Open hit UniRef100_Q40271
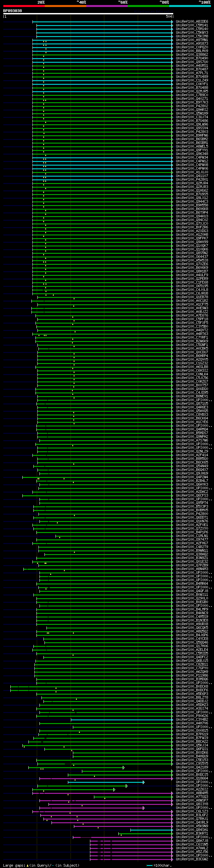The image size is (214, 868). [x=192, y=99]
